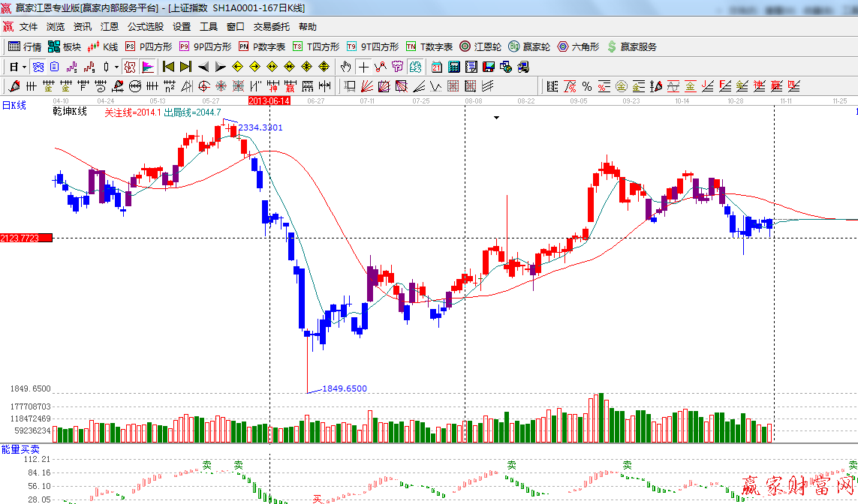Click the red 2013-06-14 date marker
The width and height of the screenshot is (858, 504).
pyautogui.click(x=269, y=100)
